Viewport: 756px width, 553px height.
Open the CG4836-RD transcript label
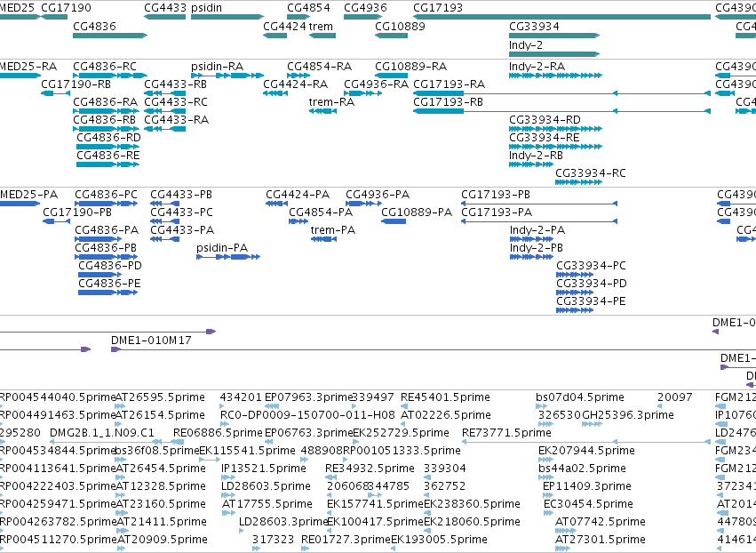click(x=108, y=138)
